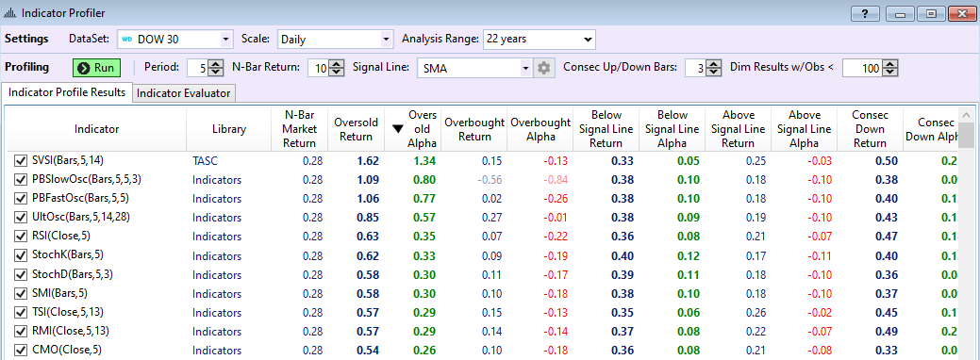980x360 pixels.
Task: Click the Indicator Profiler title bar icon
Action: click(9, 12)
